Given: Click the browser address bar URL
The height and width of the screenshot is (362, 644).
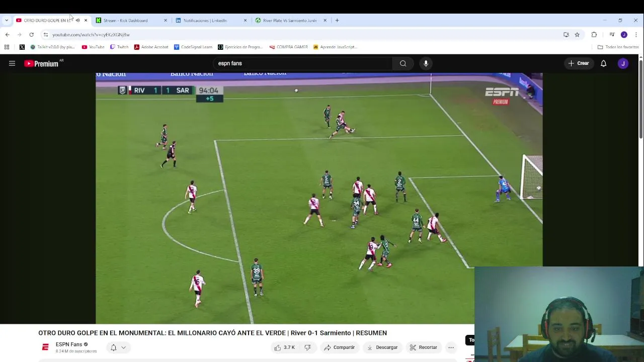Looking at the screenshot, I should click(x=91, y=35).
